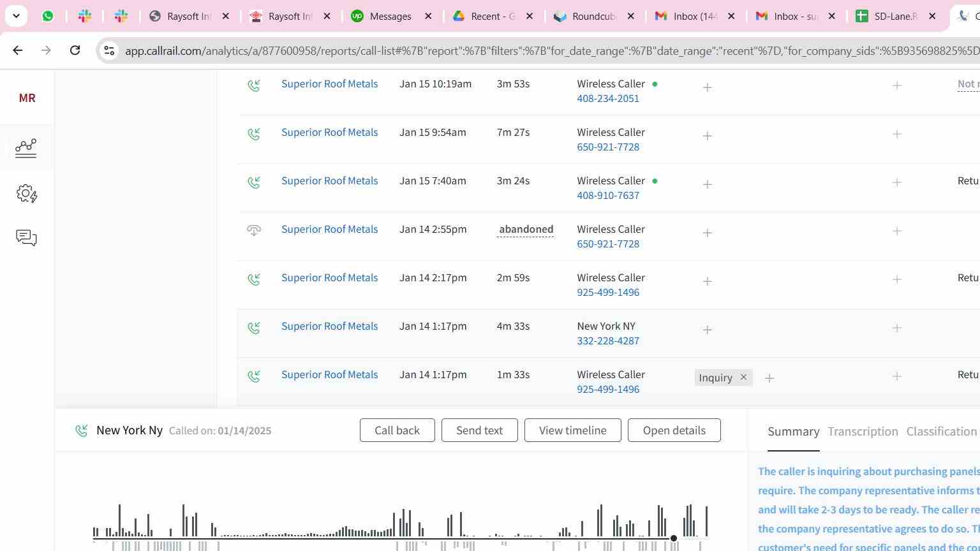The height and width of the screenshot is (551, 980).
Task: Open phone number 408-910-7637
Action: tap(608, 195)
